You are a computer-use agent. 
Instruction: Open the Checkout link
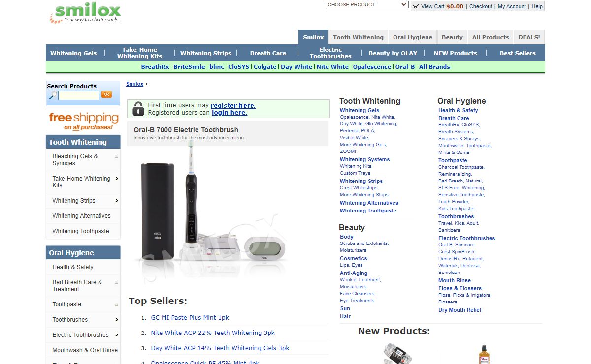tap(481, 6)
